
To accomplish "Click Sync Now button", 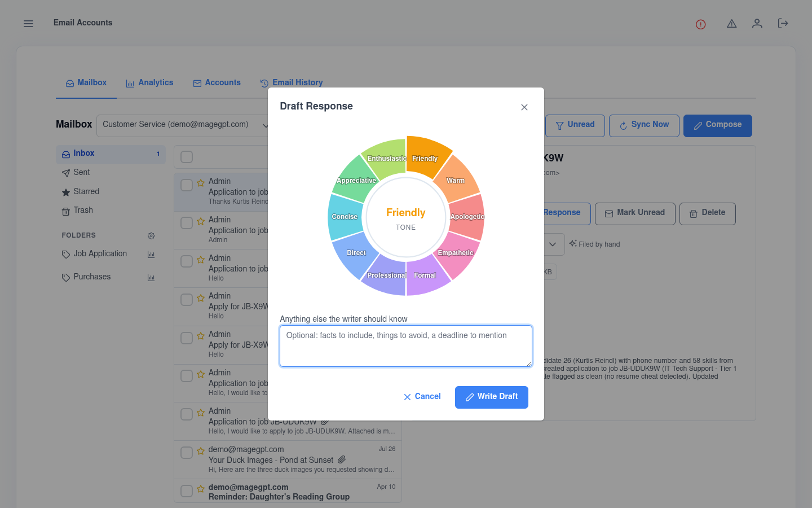I will pyautogui.click(x=644, y=125).
